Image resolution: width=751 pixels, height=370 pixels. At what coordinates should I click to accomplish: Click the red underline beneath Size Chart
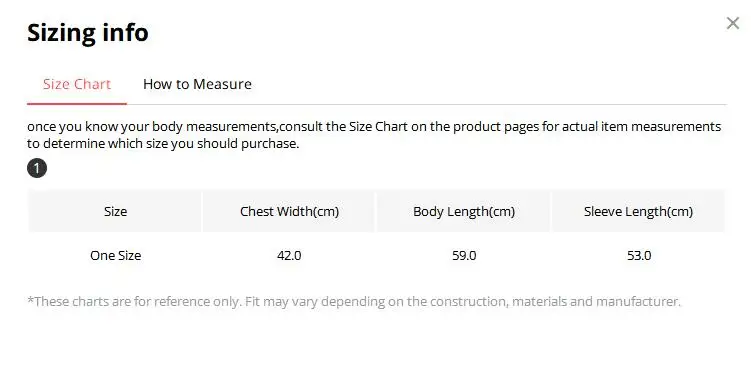[x=77, y=103]
